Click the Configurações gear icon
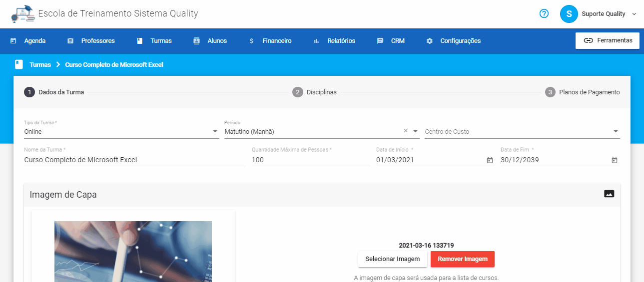Image resolution: width=644 pixels, height=282 pixels. [429, 41]
